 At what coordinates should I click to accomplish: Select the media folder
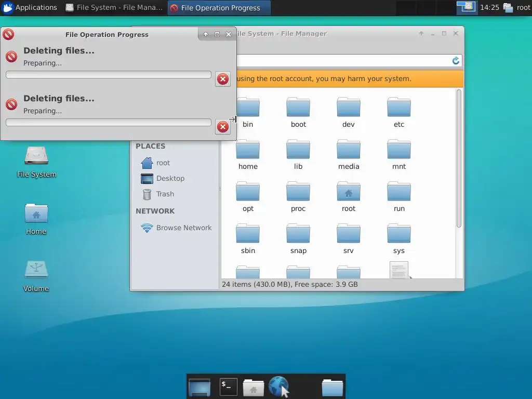[349, 154]
